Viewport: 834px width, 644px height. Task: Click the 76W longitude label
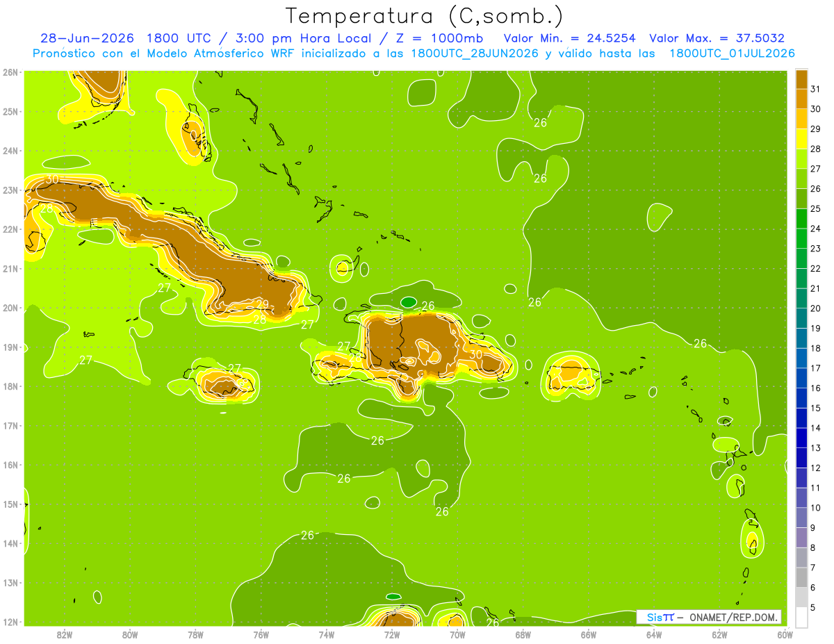261,634
